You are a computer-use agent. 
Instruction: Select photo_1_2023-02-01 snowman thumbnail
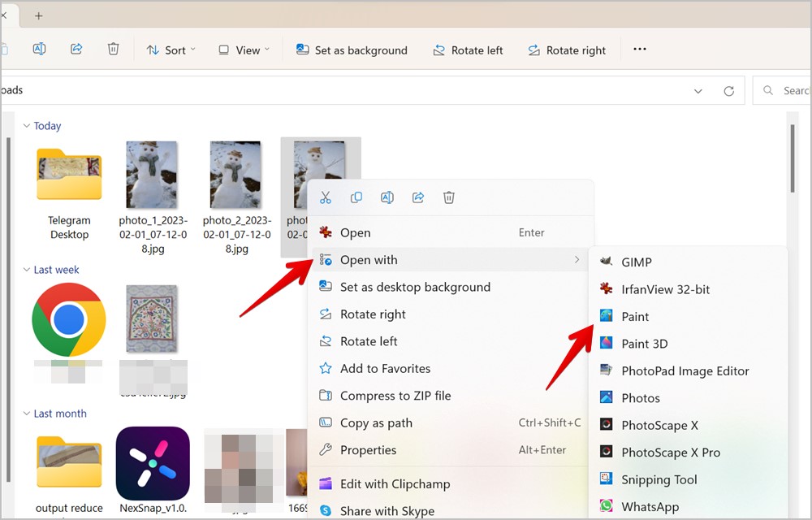[152, 175]
